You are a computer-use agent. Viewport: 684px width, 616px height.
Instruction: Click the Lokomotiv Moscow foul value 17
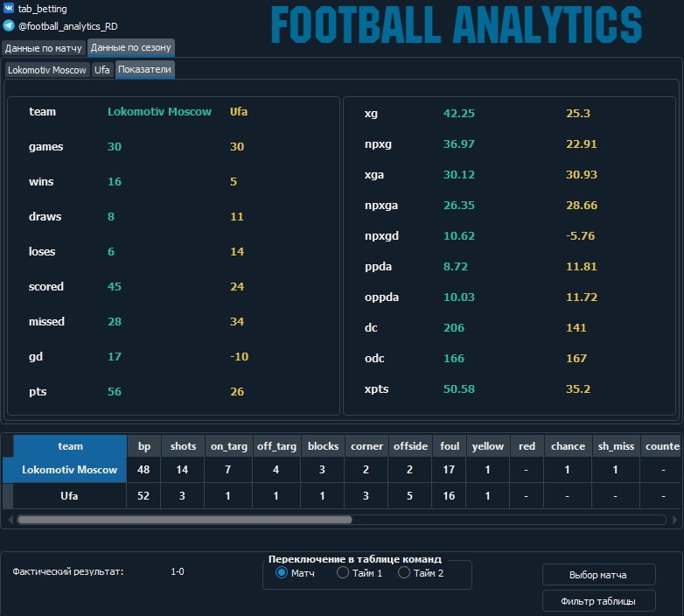(x=449, y=469)
